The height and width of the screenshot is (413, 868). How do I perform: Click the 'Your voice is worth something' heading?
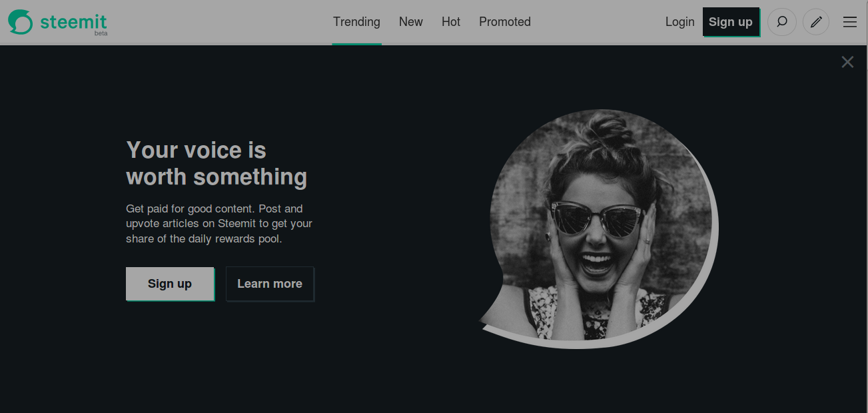tap(217, 163)
